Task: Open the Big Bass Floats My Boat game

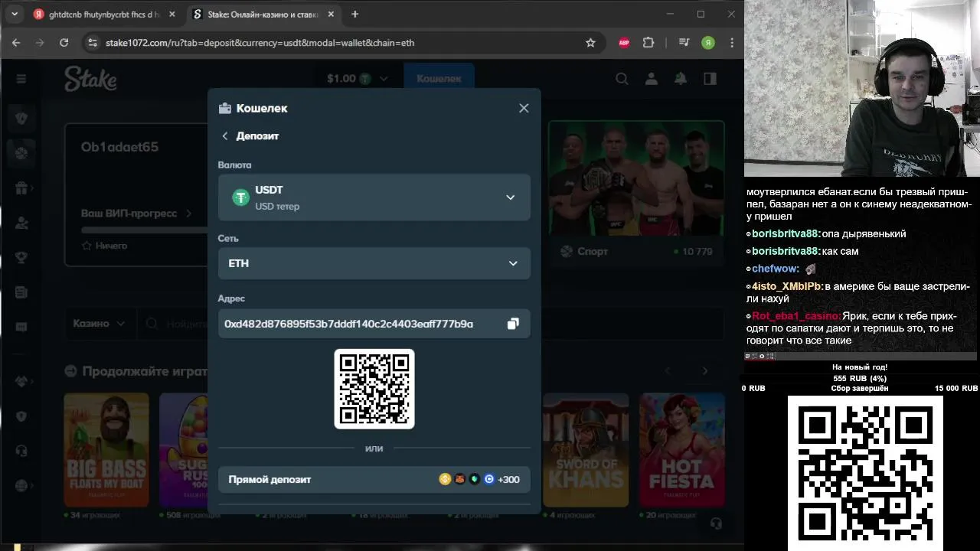Action: tap(106, 449)
